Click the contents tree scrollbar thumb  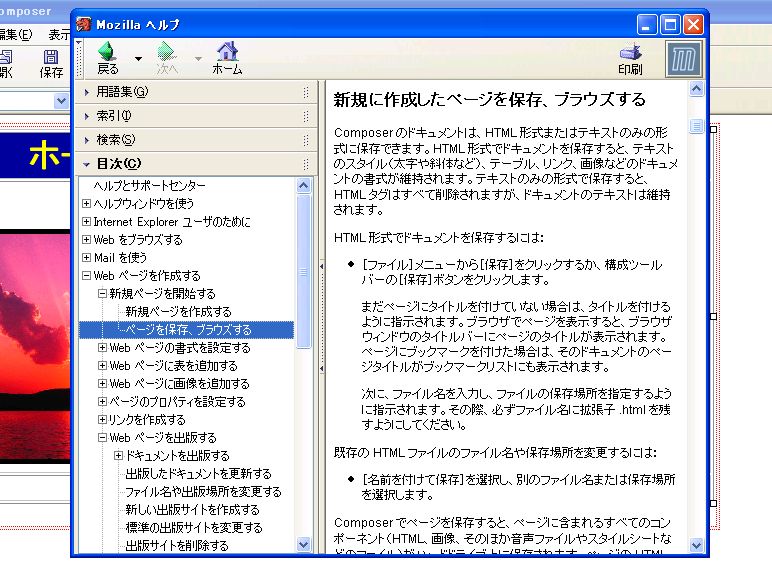[x=304, y=272]
